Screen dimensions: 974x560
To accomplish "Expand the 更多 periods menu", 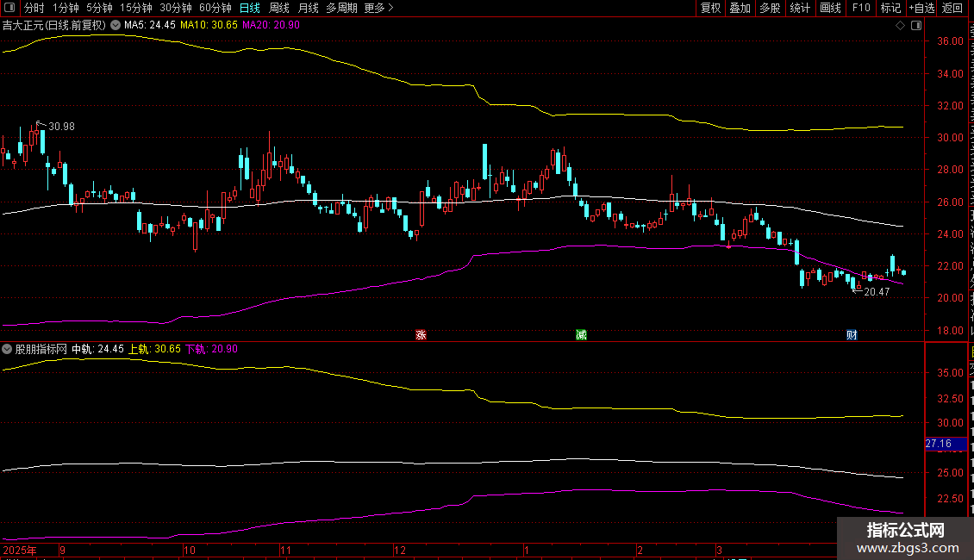I will (x=379, y=8).
